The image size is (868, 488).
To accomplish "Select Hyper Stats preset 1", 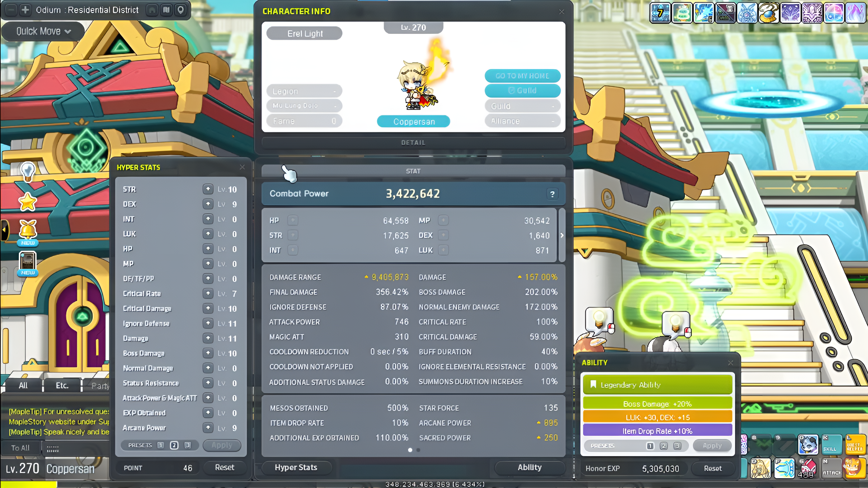I will [x=161, y=445].
